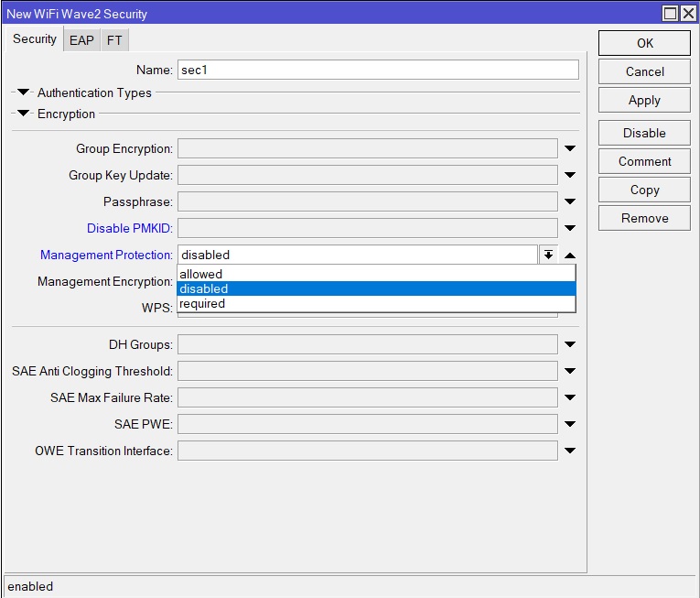Collapse the Management Protection field
This screenshot has height=598, width=700.
[x=569, y=256]
